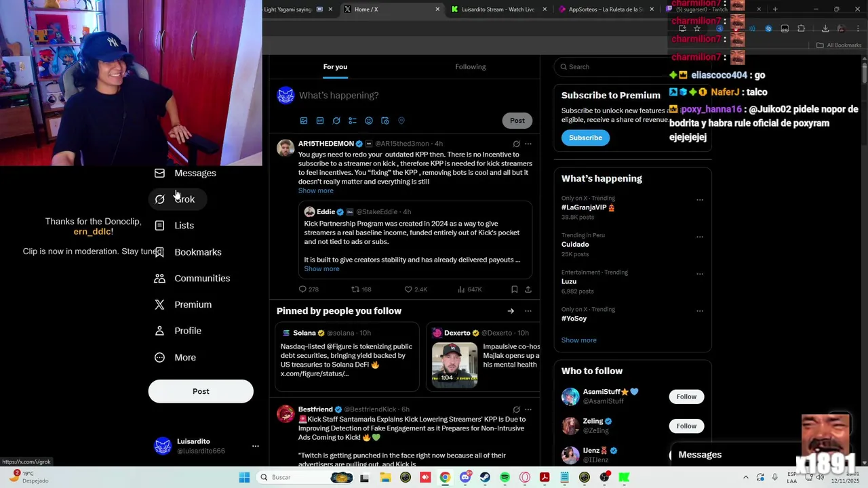
Task: Like the AR15THEDEMON post with heart icon
Action: pos(408,289)
